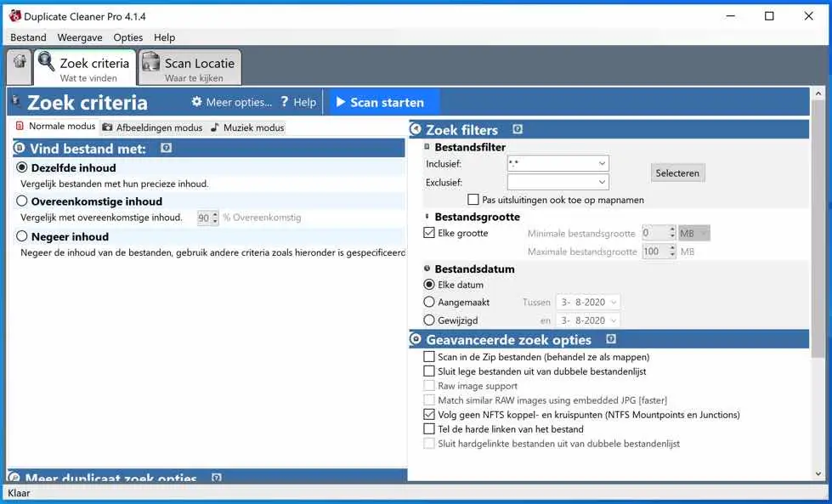The height and width of the screenshot is (504, 832).
Task: Collapse the Geavanceerde zoek opties section
Action: 416,339
